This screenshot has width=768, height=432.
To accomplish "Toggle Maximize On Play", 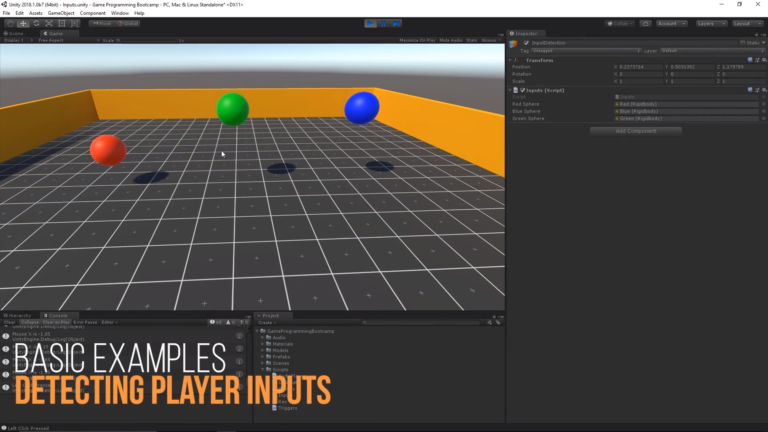I will tap(417, 40).
